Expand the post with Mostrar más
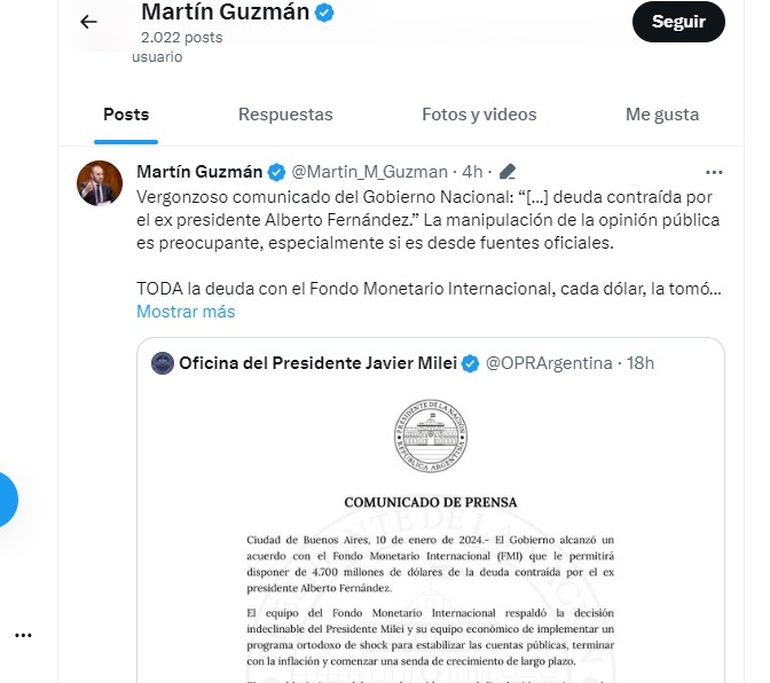Image resolution: width=770 pixels, height=683 pixels. (x=186, y=311)
